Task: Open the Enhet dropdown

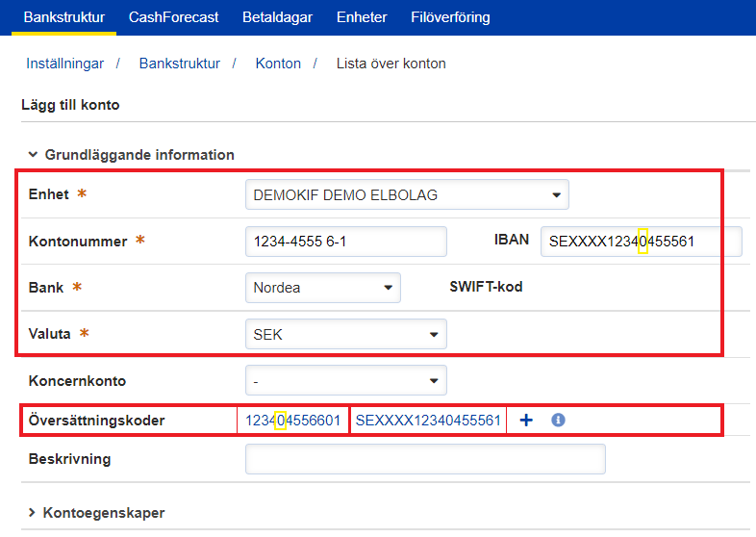Action: pyautogui.click(x=407, y=194)
